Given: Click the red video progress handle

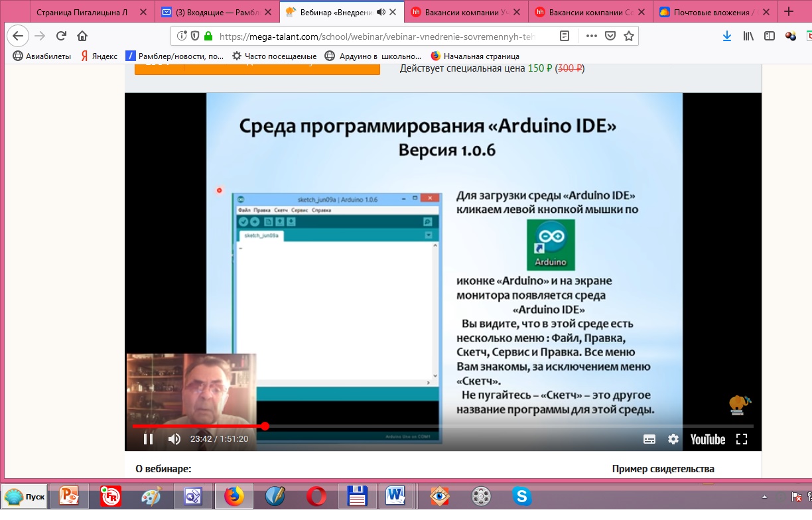Looking at the screenshot, I should (265, 426).
